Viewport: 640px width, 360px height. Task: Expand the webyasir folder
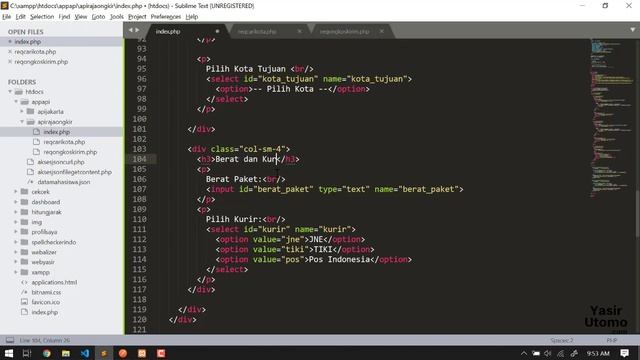(16, 262)
